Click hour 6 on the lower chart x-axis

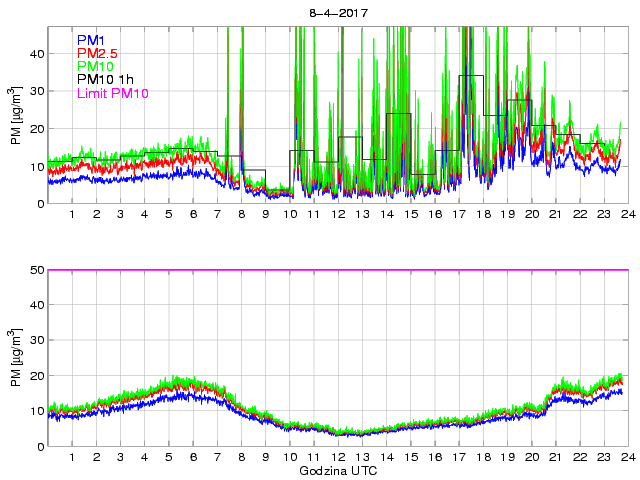click(193, 458)
